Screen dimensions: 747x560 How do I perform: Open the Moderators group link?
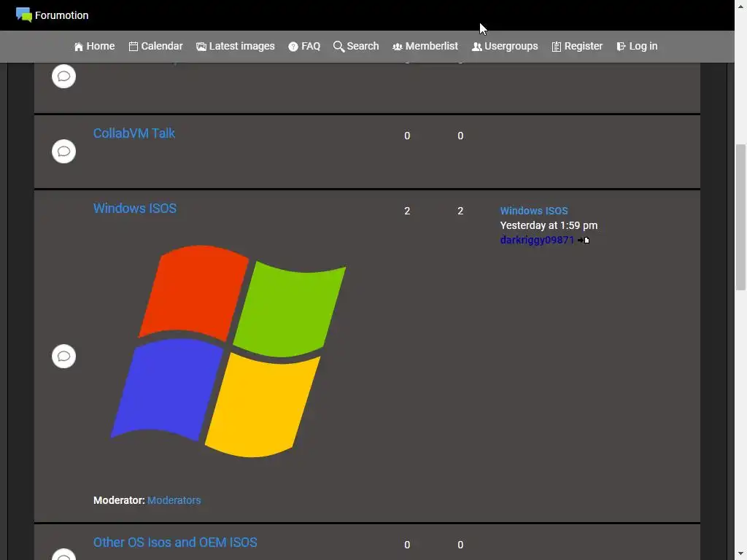174,500
